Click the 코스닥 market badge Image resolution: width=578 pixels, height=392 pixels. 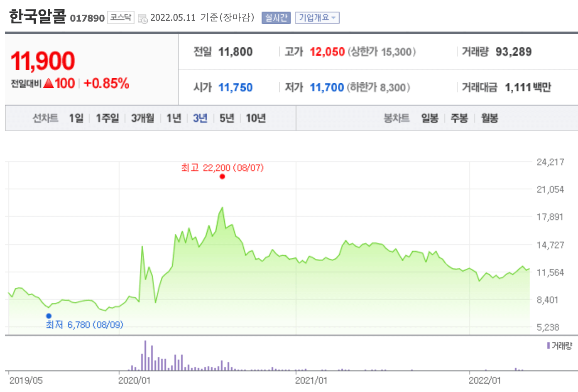(x=121, y=17)
